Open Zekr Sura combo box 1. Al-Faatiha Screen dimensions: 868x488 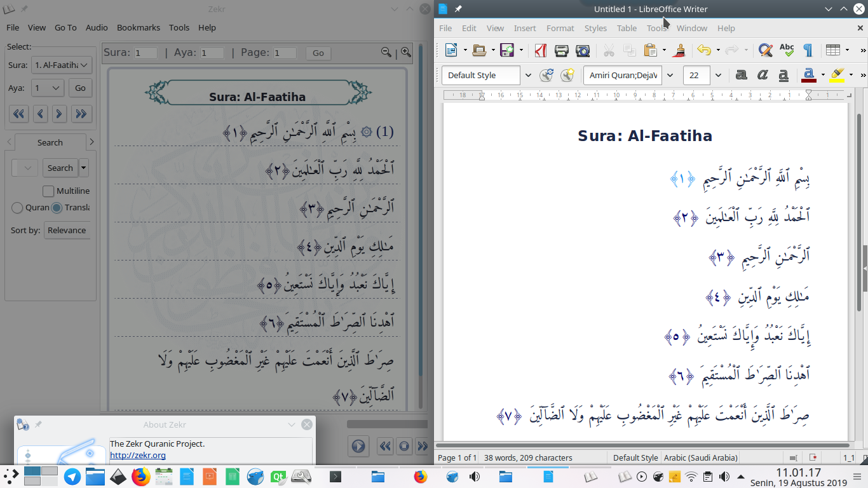tap(62, 65)
